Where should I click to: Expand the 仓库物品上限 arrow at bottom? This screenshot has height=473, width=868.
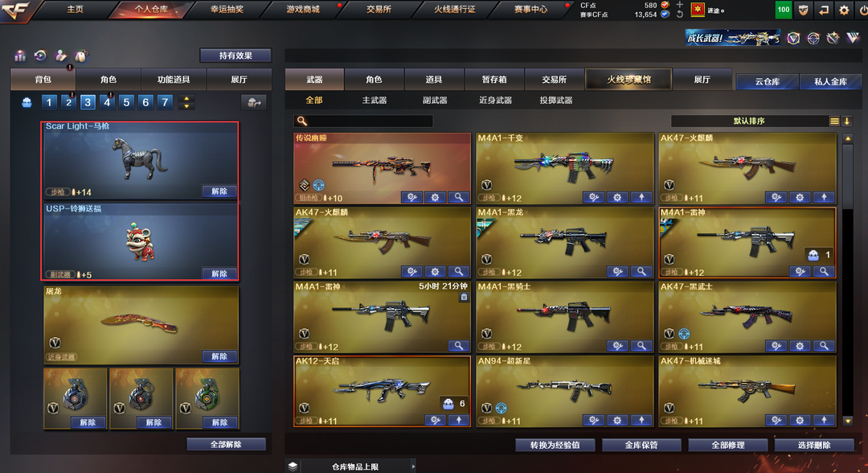pos(413,467)
